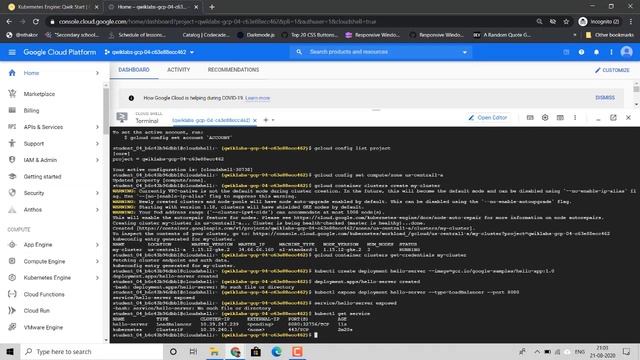
Task: Open the Windows Start menu
Action: point(10,351)
